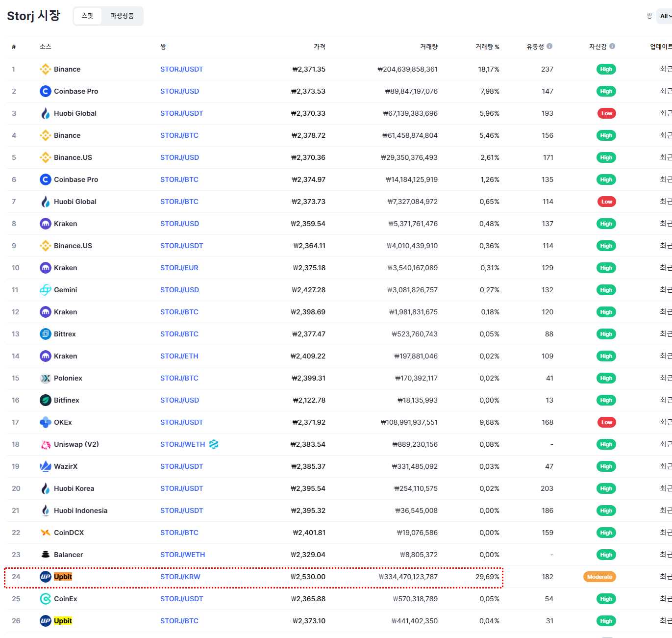Click the Uniswap (V2) unicorn logo

click(46, 444)
